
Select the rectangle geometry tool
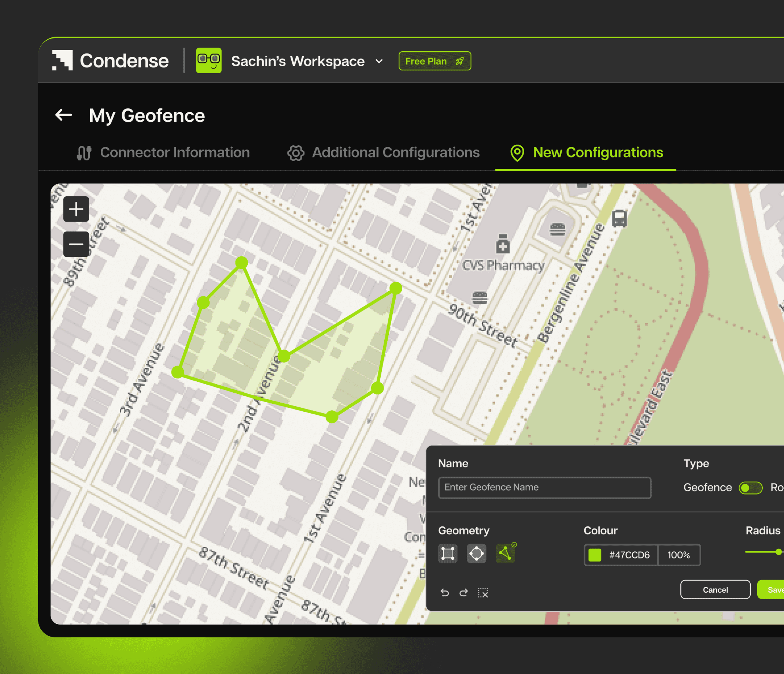pos(448,554)
